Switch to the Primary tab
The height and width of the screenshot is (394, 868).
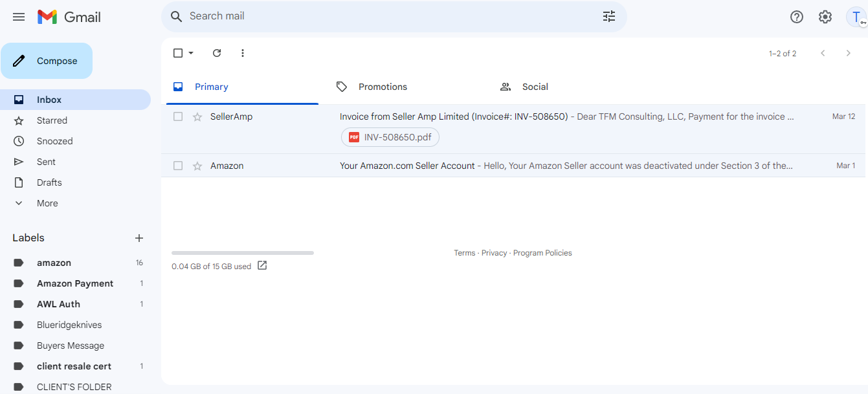point(242,87)
